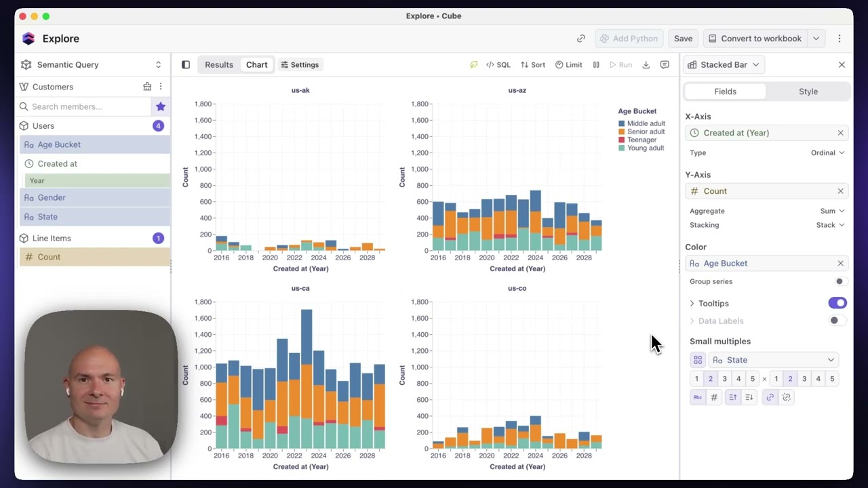Screen dimensions: 868x488
Task: Switch to the Style tab
Action: 808,91
